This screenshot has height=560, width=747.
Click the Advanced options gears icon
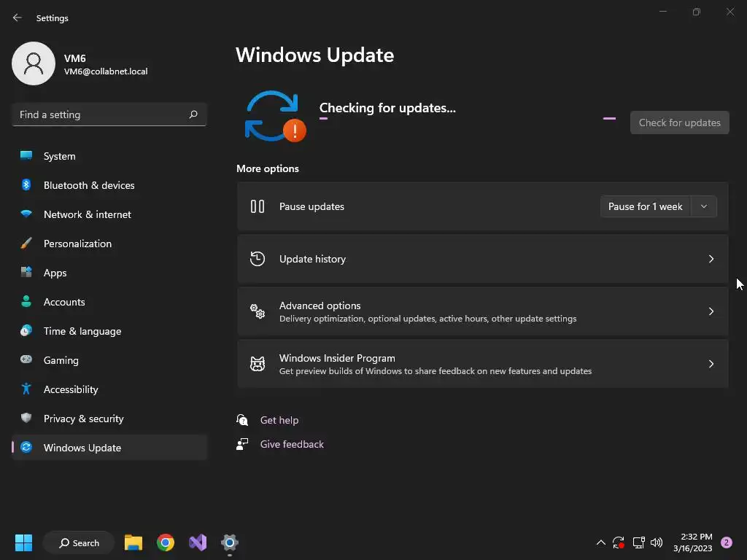pyautogui.click(x=258, y=311)
